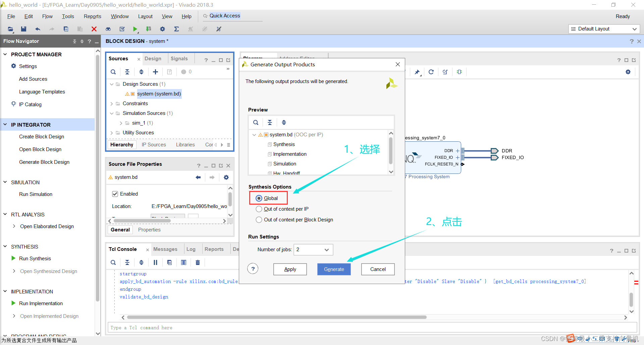The width and height of the screenshot is (644, 345).
Task: Click the Tcl Console pause icon
Action: (155, 262)
